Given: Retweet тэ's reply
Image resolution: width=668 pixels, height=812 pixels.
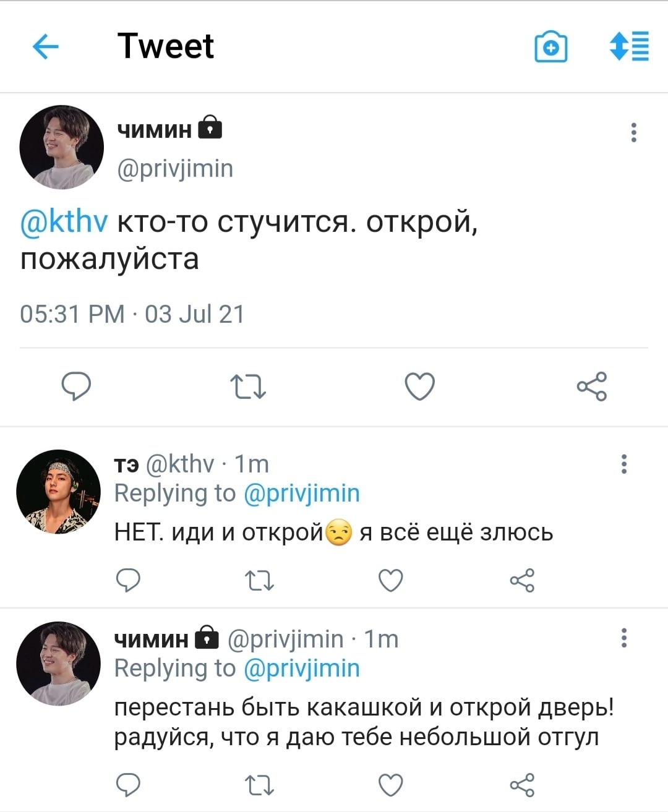Looking at the screenshot, I should pyautogui.click(x=260, y=581).
